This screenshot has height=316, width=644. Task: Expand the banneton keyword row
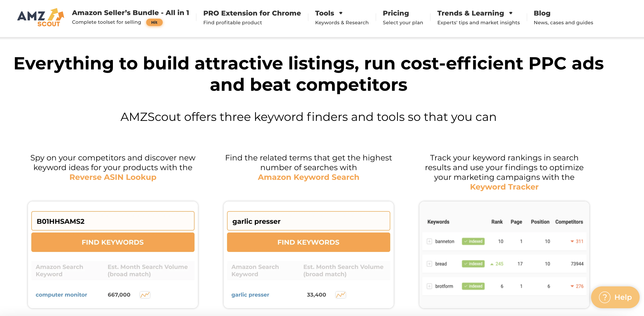click(x=429, y=241)
